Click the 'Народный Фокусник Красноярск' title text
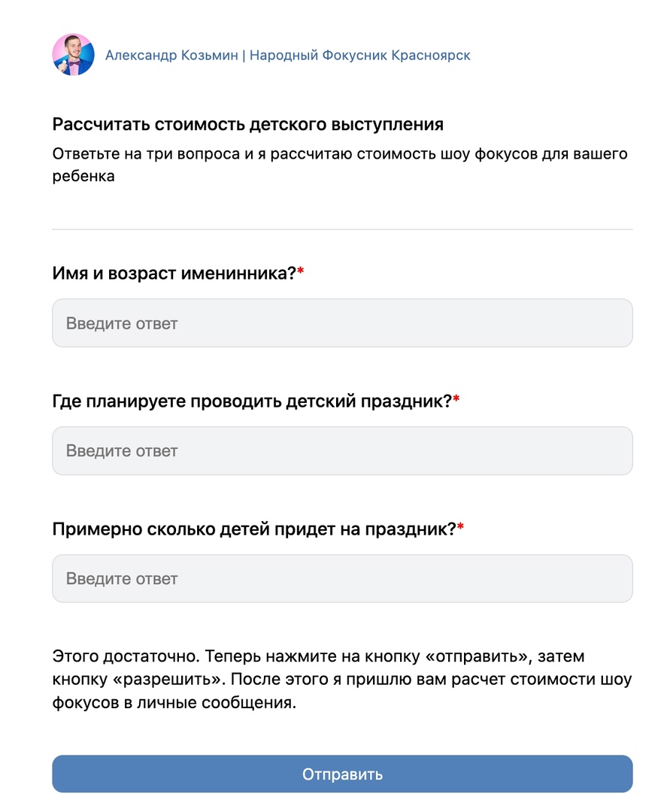Screen dimensions: 664x812 point(360,55)
